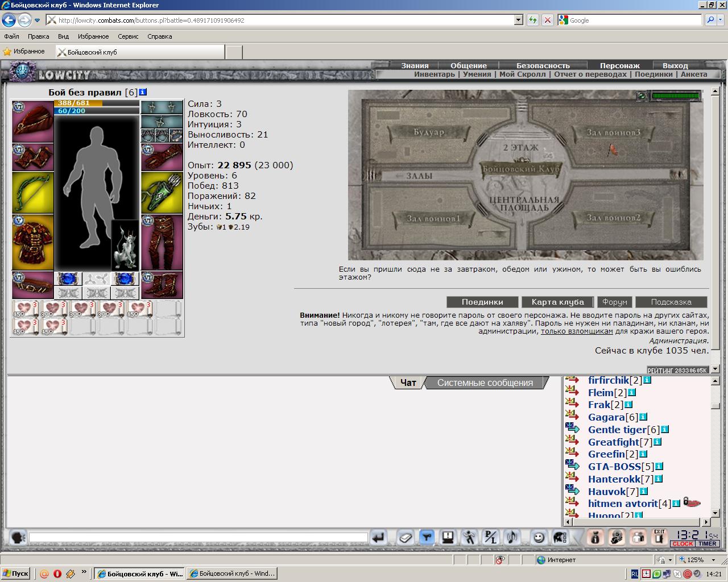Screen dimensions: 728x582
Task: Toggle the CLOCK mode label
Action: (x=682, y=544)
